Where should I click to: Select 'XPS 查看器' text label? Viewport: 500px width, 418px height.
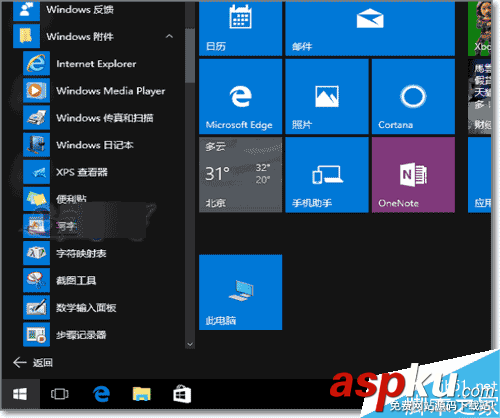click(x=82, y=172)
